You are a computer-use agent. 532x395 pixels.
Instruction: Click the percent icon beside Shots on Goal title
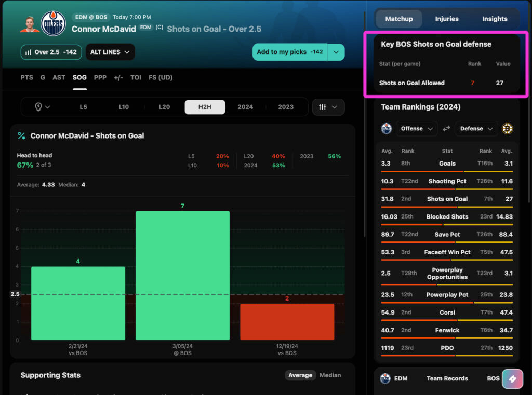[x=21, y=136]
